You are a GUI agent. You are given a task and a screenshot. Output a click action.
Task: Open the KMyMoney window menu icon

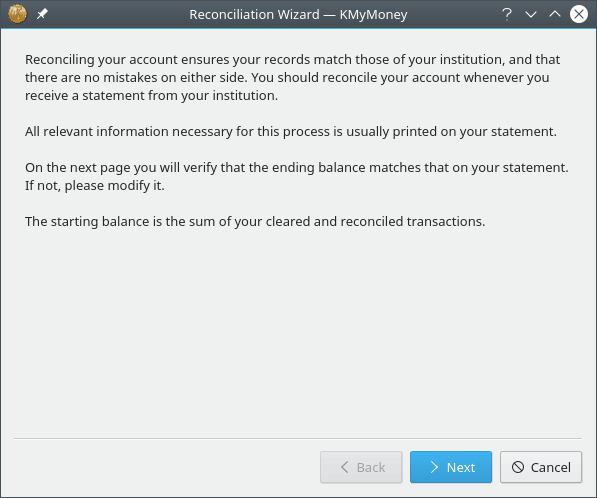18,14
